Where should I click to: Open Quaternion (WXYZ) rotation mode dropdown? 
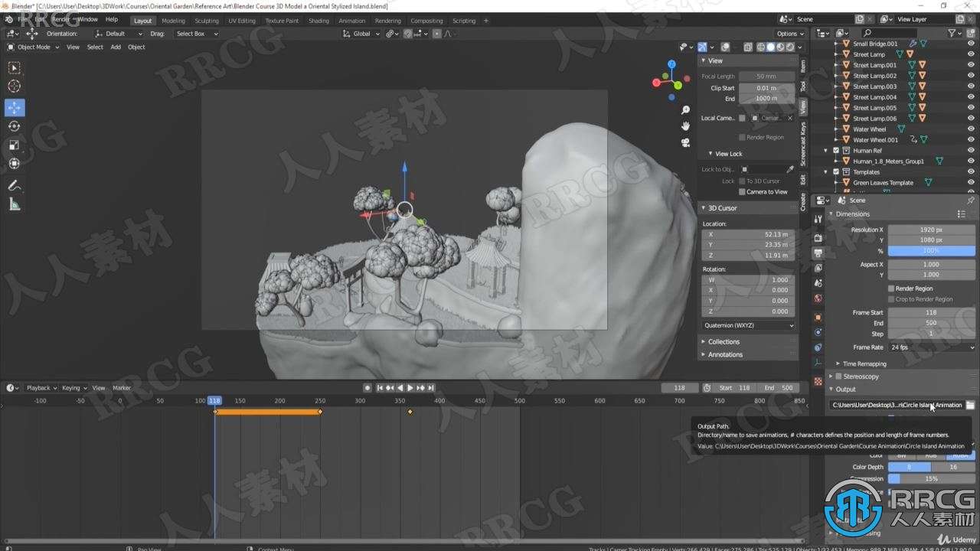(749, 325)
